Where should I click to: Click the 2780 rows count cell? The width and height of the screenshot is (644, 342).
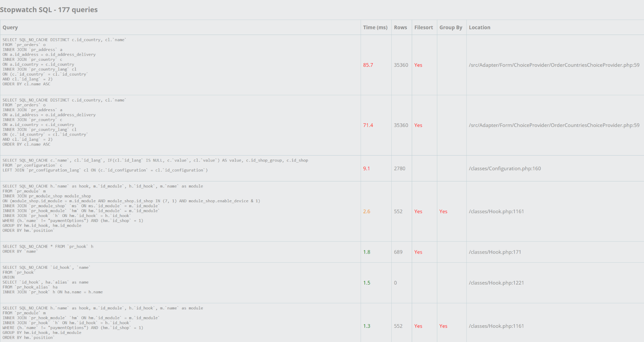(x=400, y=169)
